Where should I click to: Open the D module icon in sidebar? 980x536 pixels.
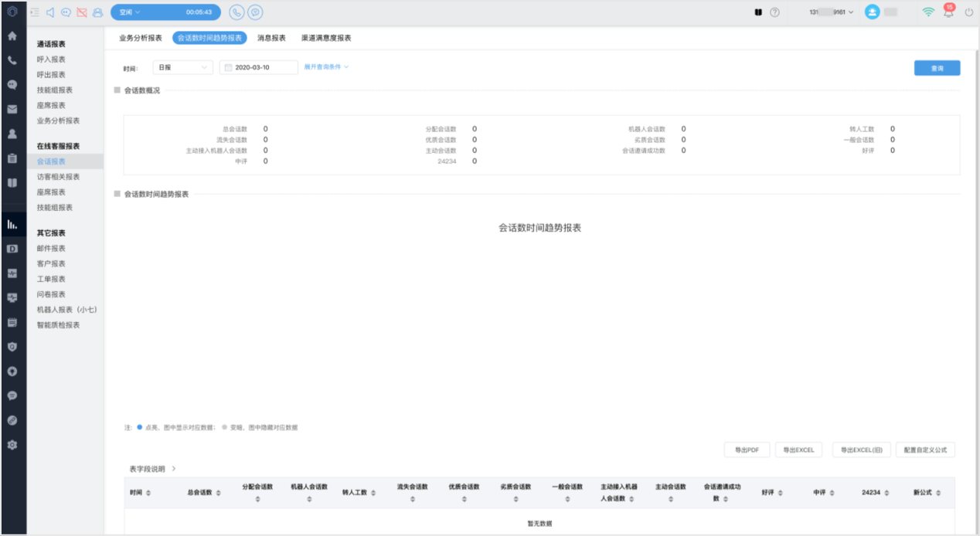[12, 249]
